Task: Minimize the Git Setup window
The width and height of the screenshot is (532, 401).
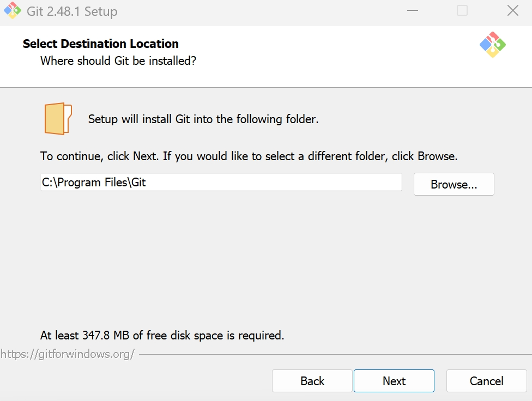Action: [412, 11]
